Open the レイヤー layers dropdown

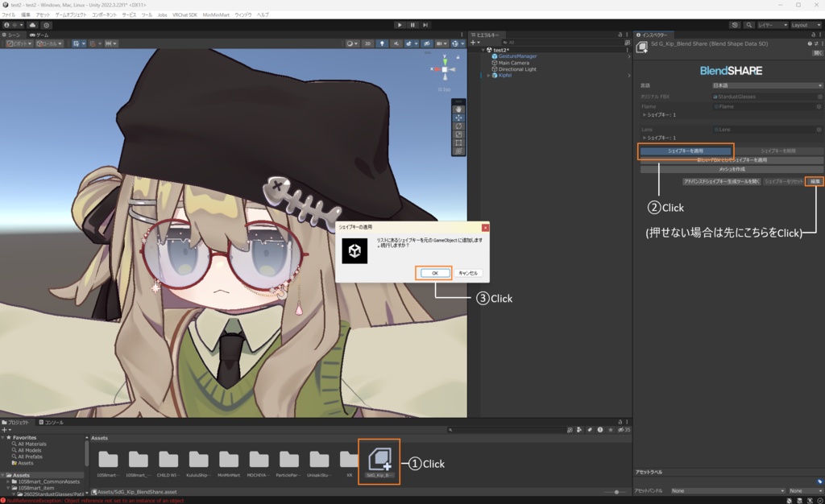click(x=773, y=25)
